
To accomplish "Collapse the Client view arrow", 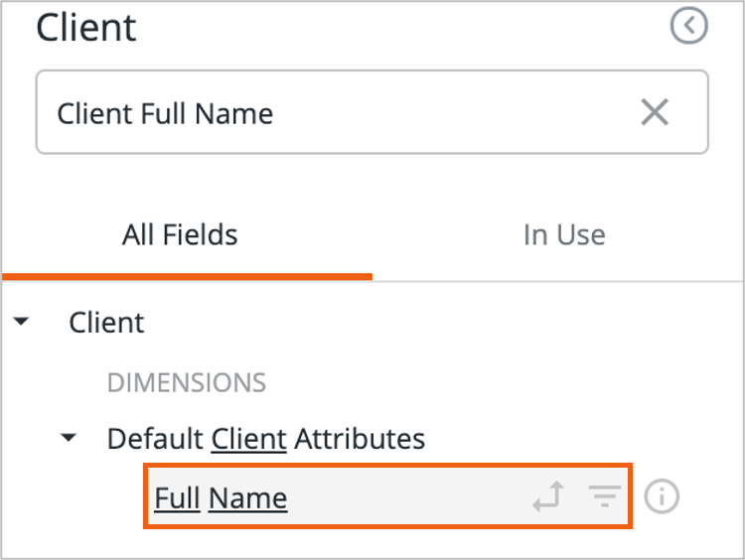I will (x=21, y=323).
